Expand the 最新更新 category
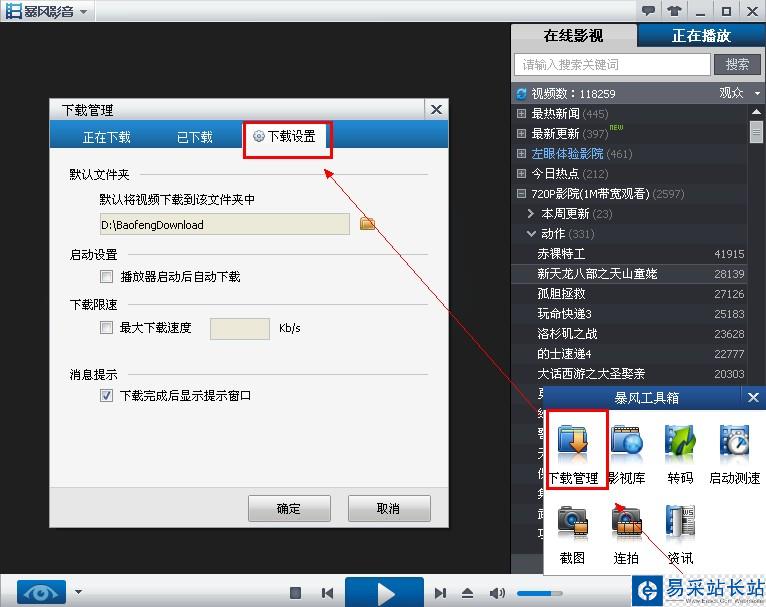This screenshot has height=607, width=766. coord(521,133)
